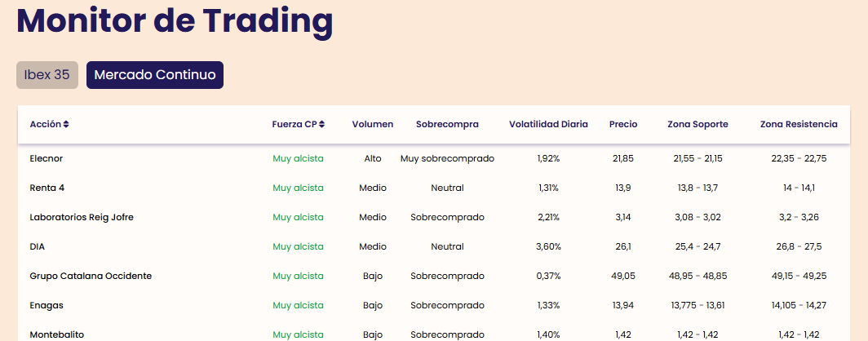Sort by Fuerza CP arrows icon

(322, 125)
